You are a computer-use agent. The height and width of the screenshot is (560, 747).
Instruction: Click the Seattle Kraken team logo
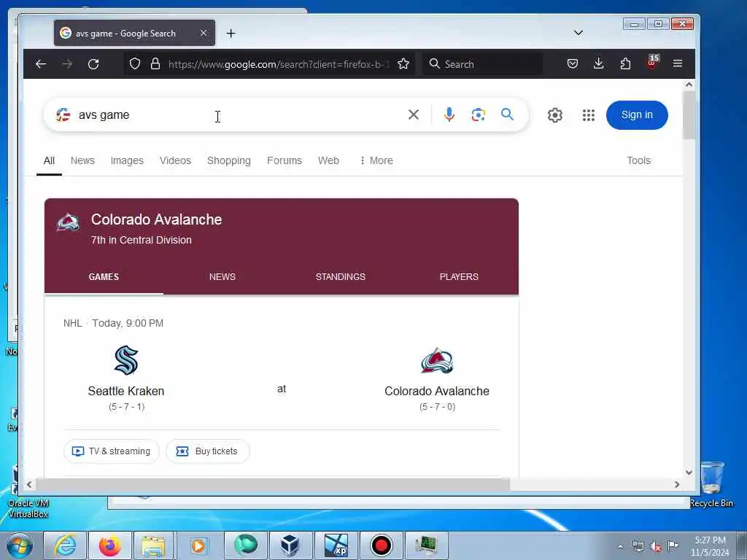(x=126, y=360)
